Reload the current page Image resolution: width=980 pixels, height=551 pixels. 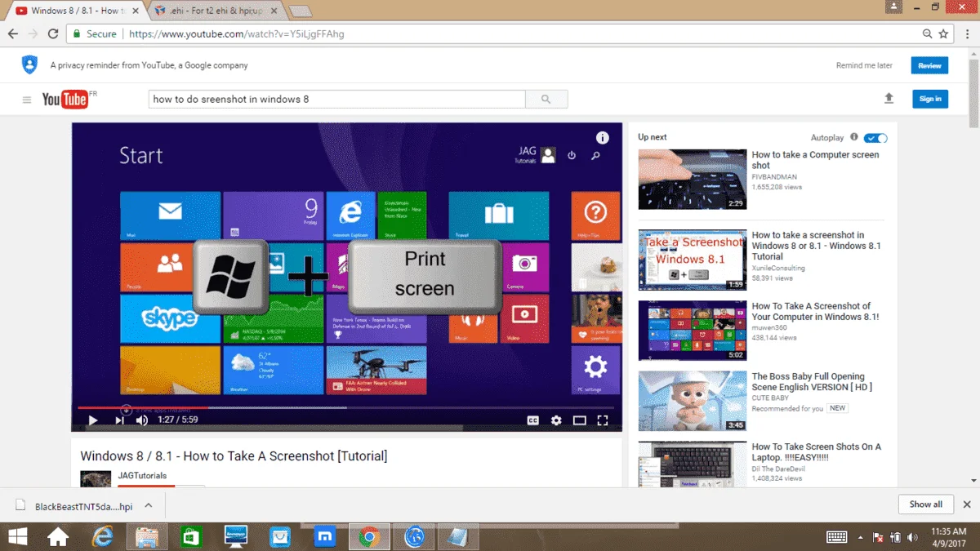click(x=53, y=34)
